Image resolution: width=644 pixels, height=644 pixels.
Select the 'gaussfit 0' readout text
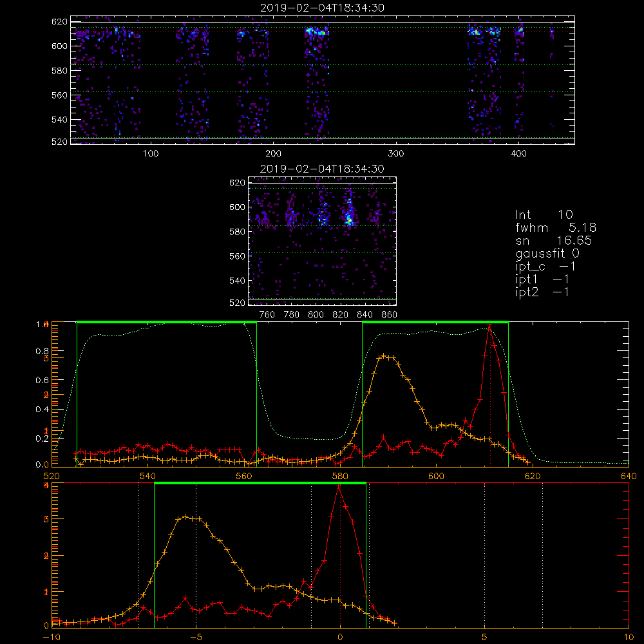pyautogui.click(x=547, y=253)
